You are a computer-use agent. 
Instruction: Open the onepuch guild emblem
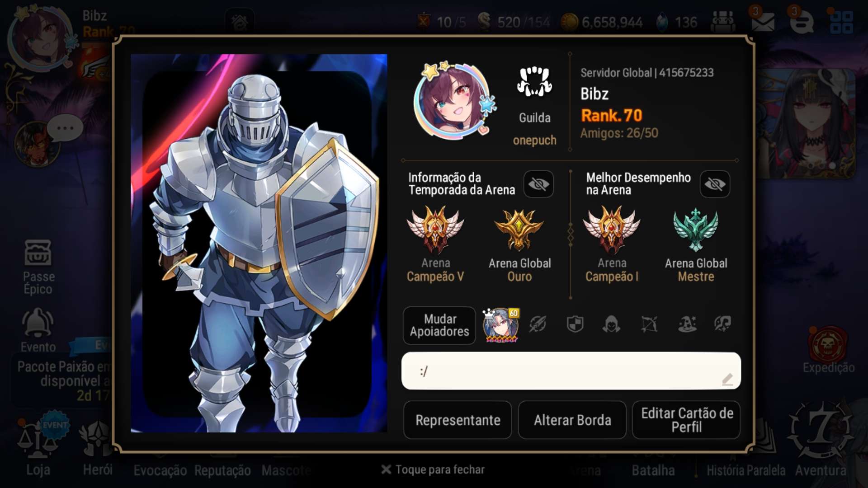coord(534,82)
